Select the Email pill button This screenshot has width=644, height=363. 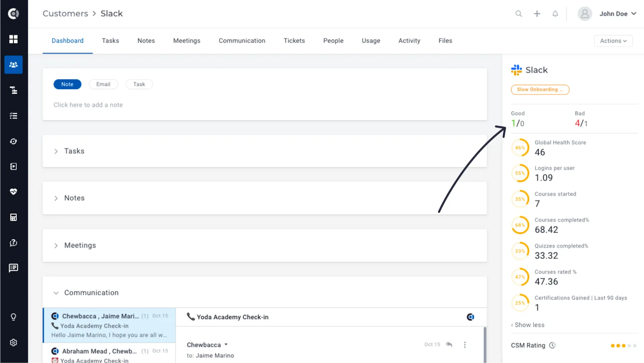tap(103, 84)
